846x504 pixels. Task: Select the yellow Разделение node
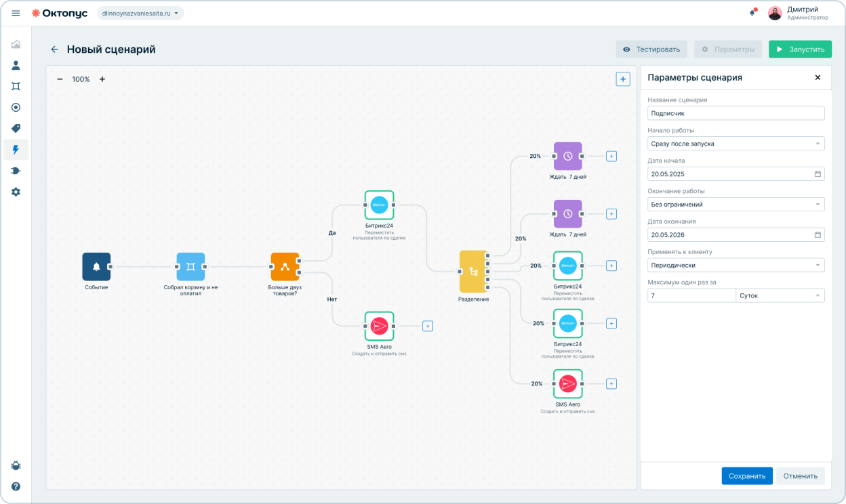473,272
